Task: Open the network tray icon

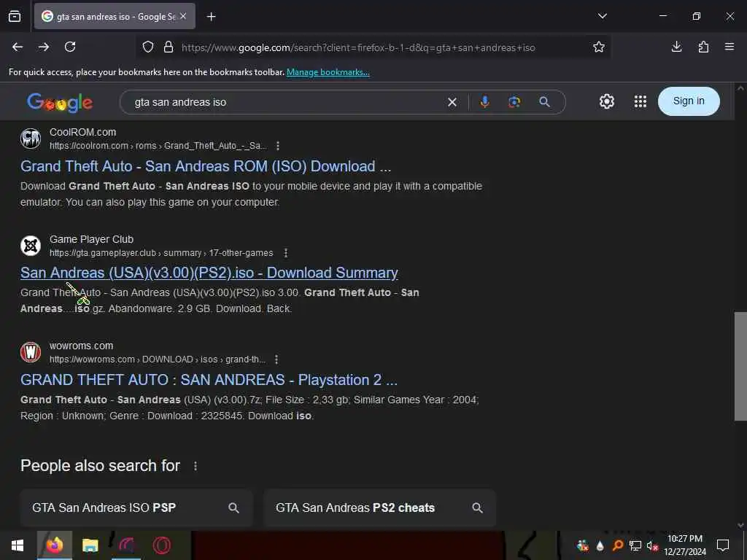Action: 635,545
